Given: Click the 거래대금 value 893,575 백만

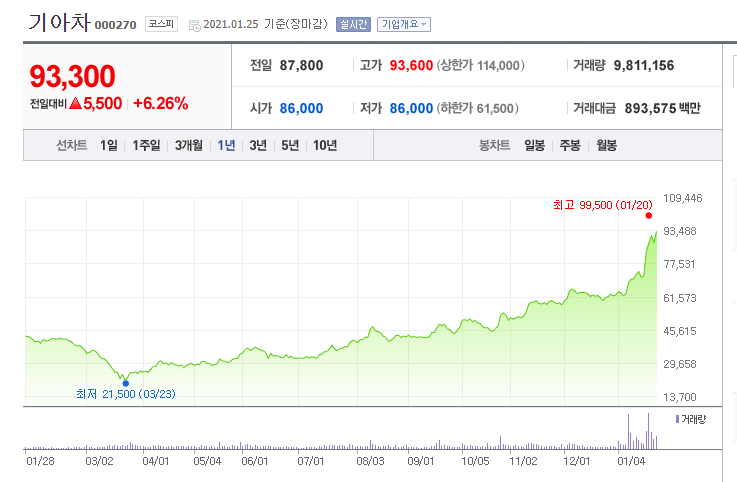Looking at the screenshot, I should pos(663,109).
